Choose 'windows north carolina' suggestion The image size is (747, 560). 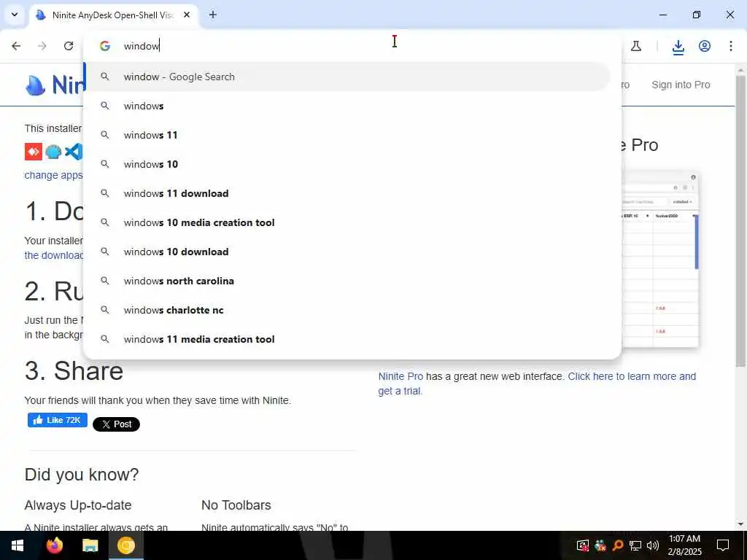coord(347,281)
